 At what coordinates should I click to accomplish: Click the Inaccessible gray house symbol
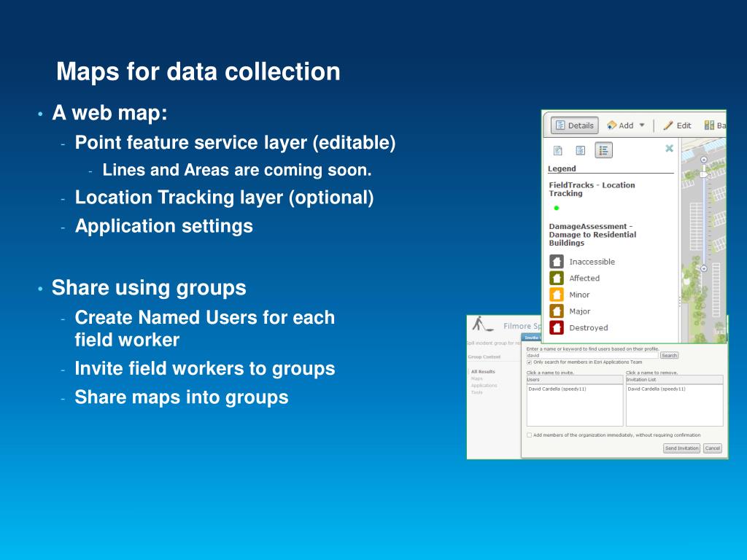click(557, 262)
